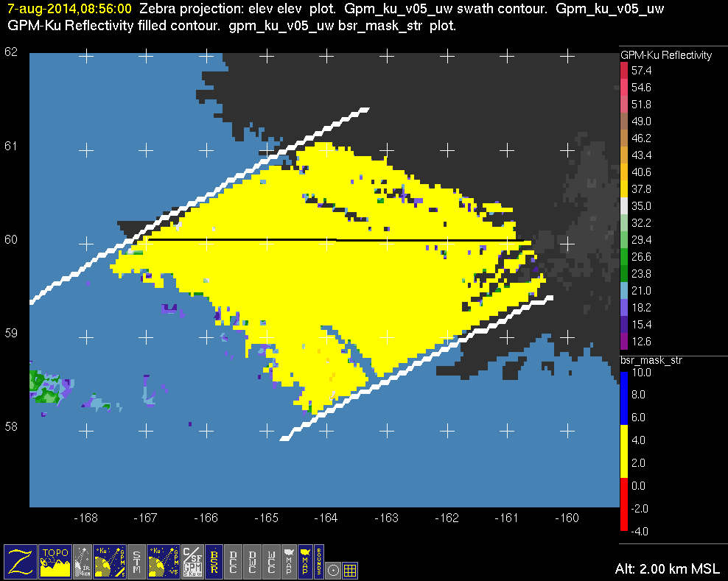
Task: Open the C/SF GPM classification icon
Action: point(192,561)
